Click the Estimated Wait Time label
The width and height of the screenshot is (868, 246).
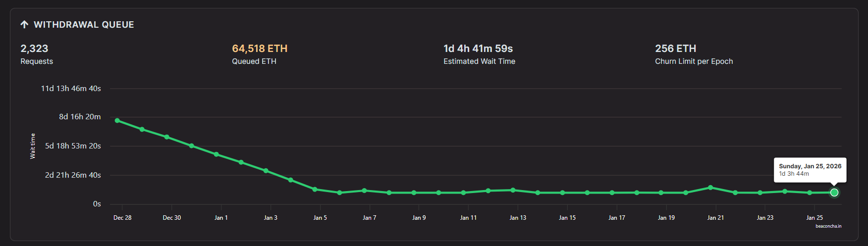click(x=479, y=61)
